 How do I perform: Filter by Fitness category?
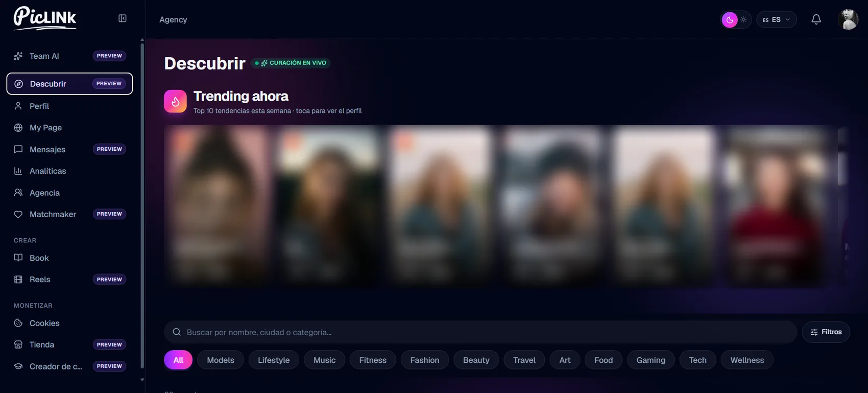(373, 360)
